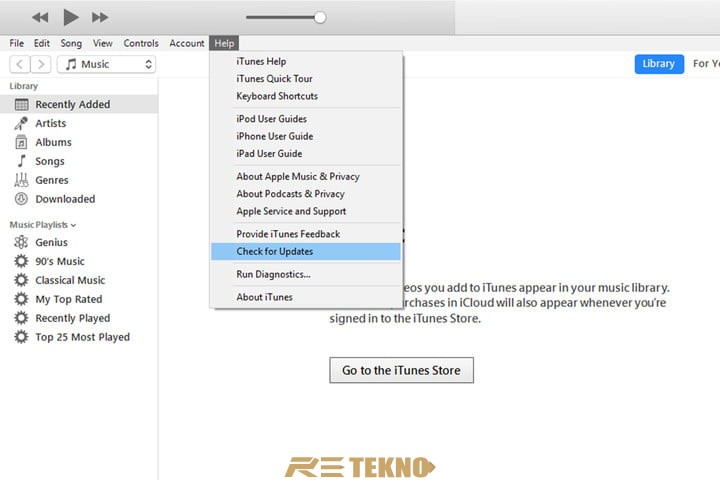Click the 90's Music gear icon

pos(21,261)
